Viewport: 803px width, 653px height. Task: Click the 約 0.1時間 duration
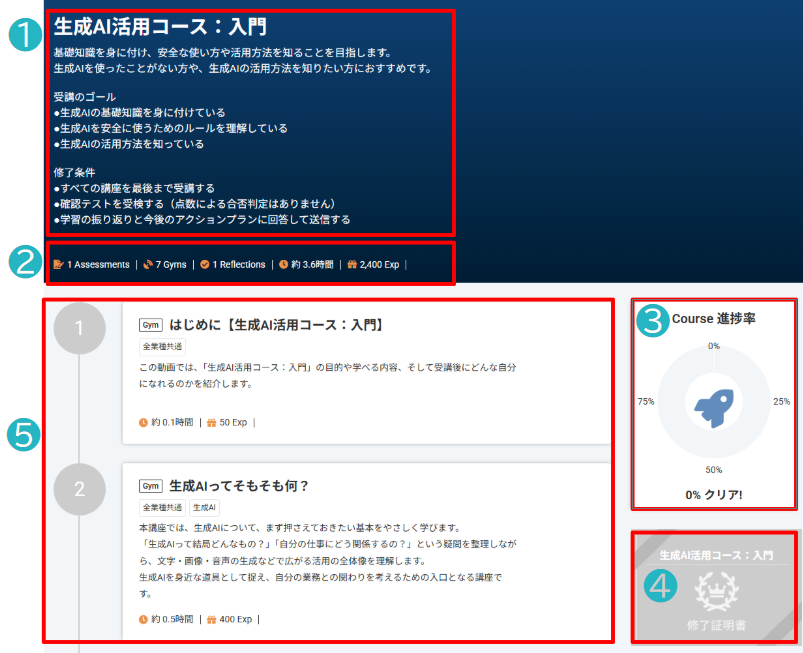tap(173, 423)
